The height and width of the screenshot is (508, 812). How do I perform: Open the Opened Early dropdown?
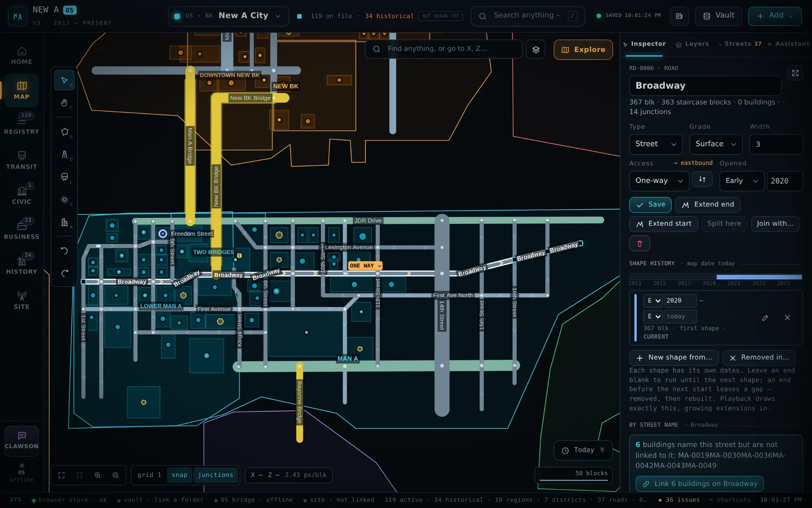[x=742, y=181]
